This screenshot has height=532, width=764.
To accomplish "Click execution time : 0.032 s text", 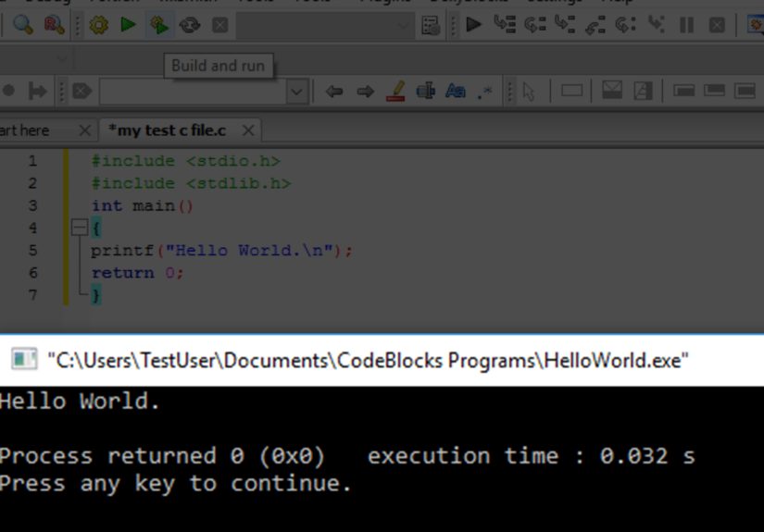I will 532,456.
